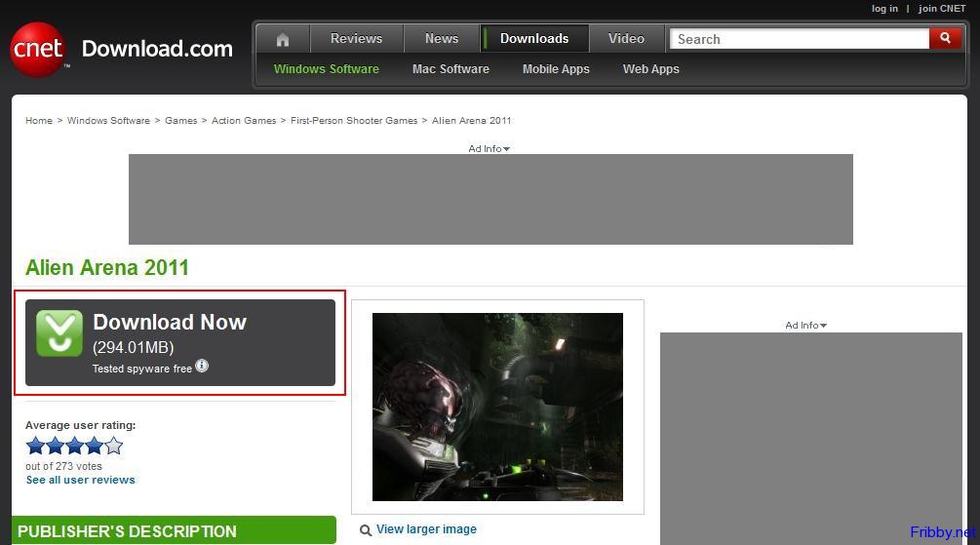Viewport: 980px width, 545px height.
Task: Click the star rating icons
Action: tap(74, 446)
